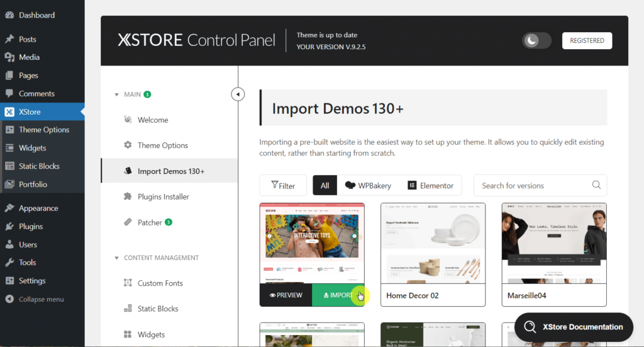Open XStore Documentation button
Image resolution: width=644 pixels, height=347 pixels.
click(574, 327)
